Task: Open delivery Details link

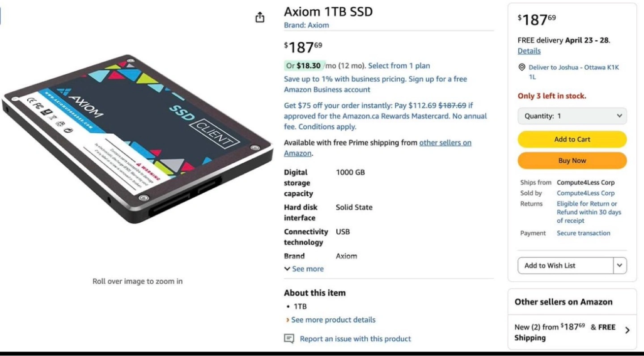Action: [529, 51]
